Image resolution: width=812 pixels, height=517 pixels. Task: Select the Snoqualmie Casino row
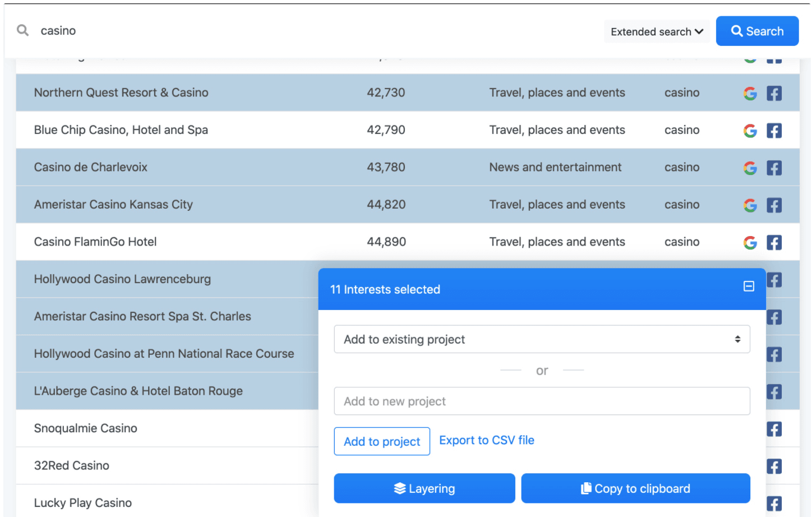(x=167, y=428)
